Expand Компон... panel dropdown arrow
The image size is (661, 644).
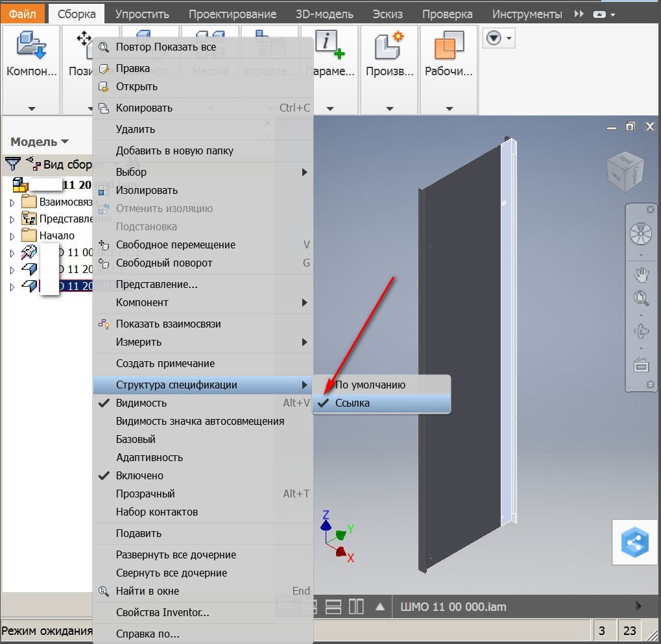click(32, 108)
